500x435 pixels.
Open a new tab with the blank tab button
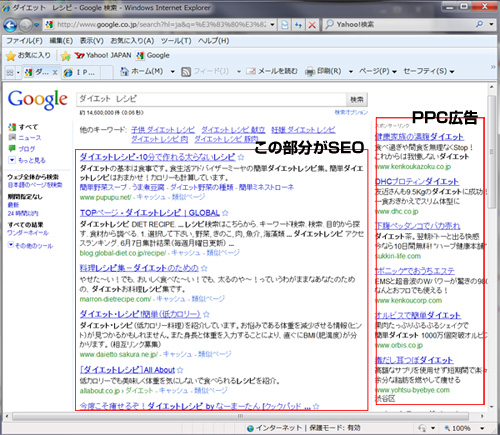pyautogui.click(x=107, y=72)
